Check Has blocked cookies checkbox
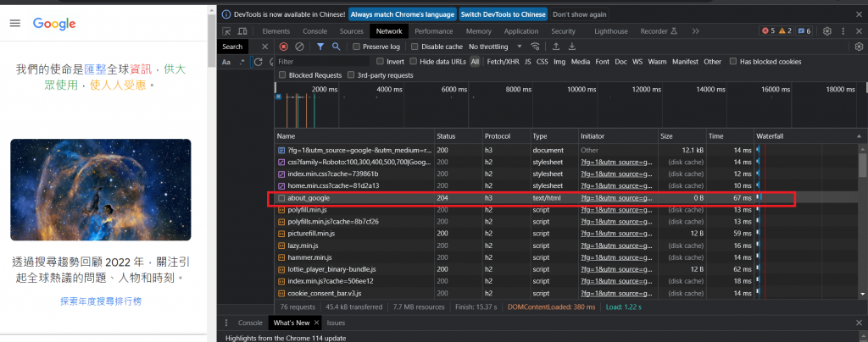This screenshot has width=868, height=342. [x=733, y=62]
